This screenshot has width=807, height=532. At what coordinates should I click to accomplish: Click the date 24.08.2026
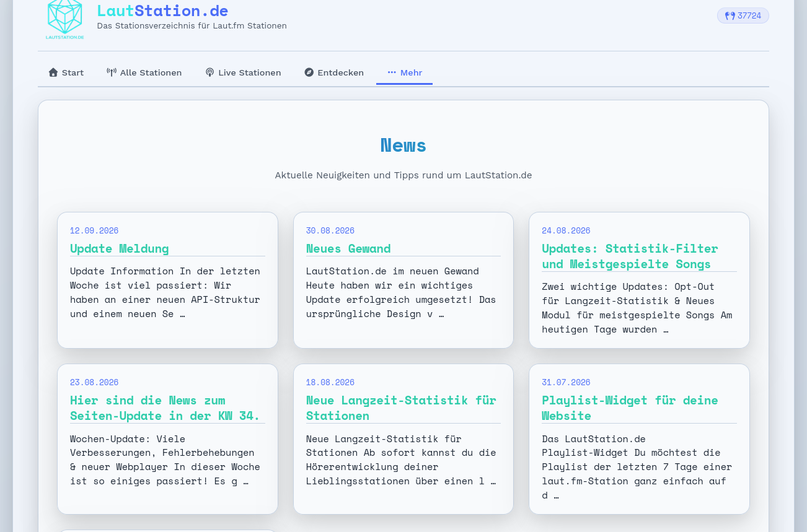coord(566,230)
